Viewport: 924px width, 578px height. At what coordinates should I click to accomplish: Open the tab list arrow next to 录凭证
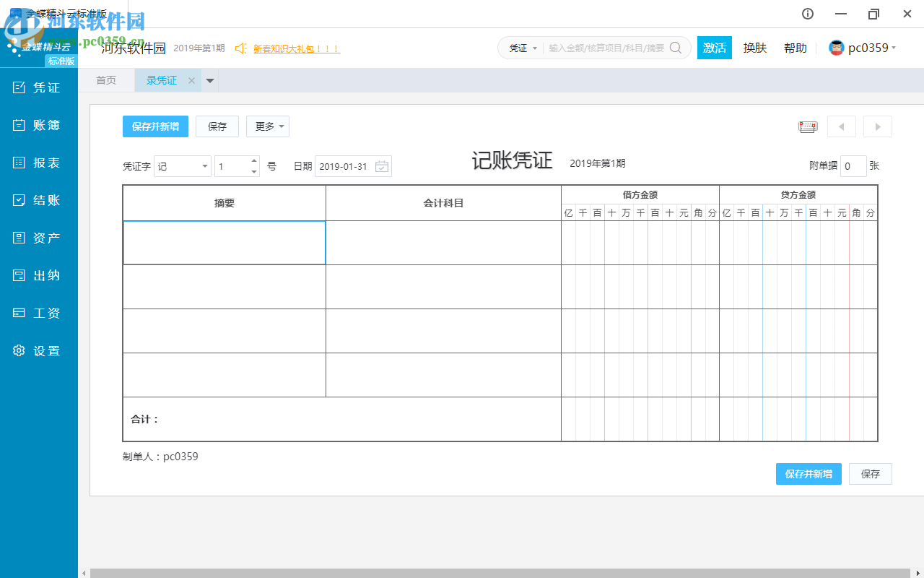pos(209,80)
